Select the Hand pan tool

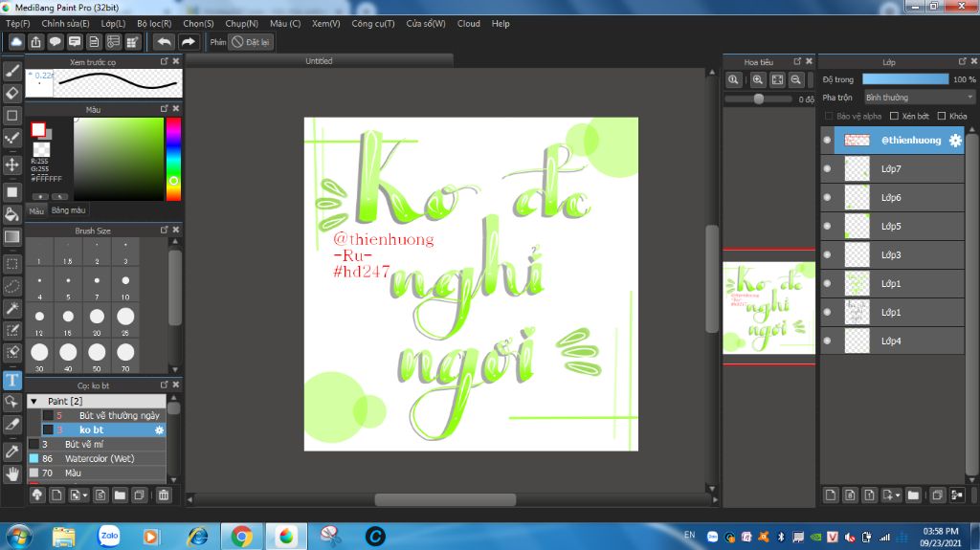click(11, 474)
